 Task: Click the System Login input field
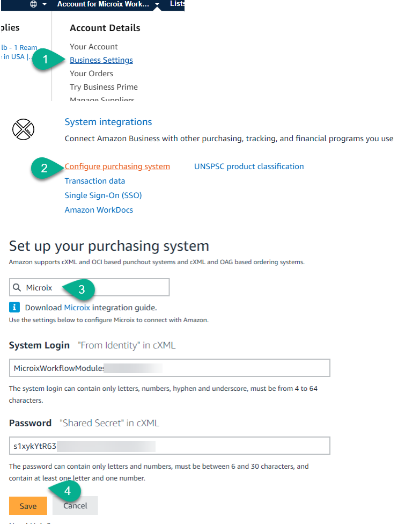coord(170,368)
